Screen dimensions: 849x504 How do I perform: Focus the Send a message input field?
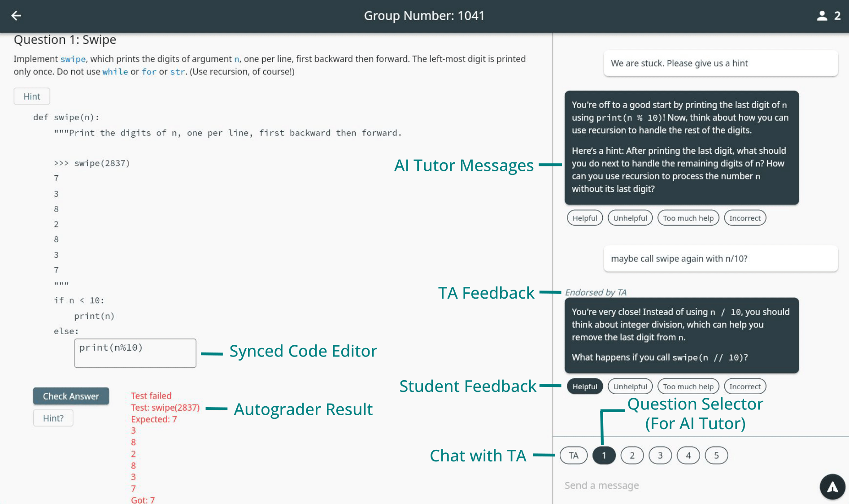click(686, 486)
